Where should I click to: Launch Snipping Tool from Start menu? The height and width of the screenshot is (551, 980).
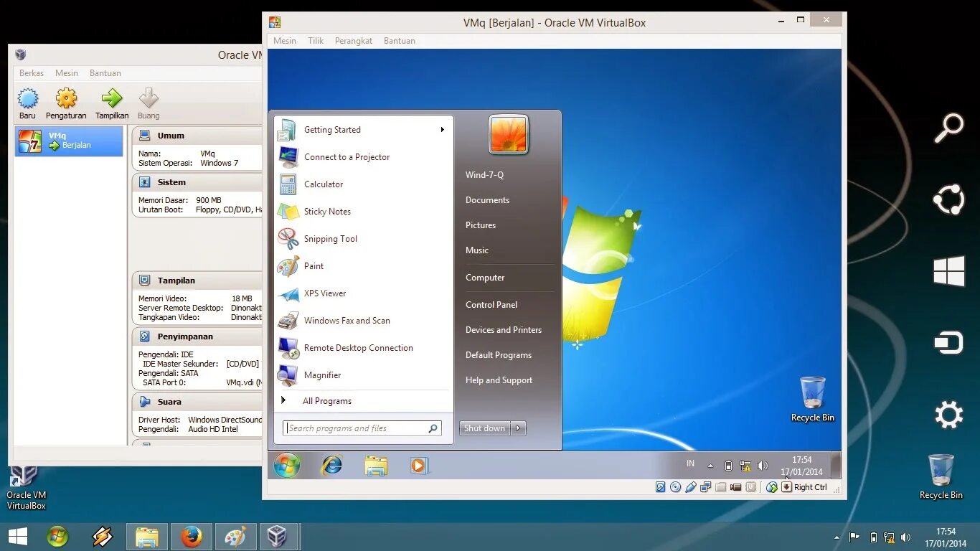pos(364,239)
